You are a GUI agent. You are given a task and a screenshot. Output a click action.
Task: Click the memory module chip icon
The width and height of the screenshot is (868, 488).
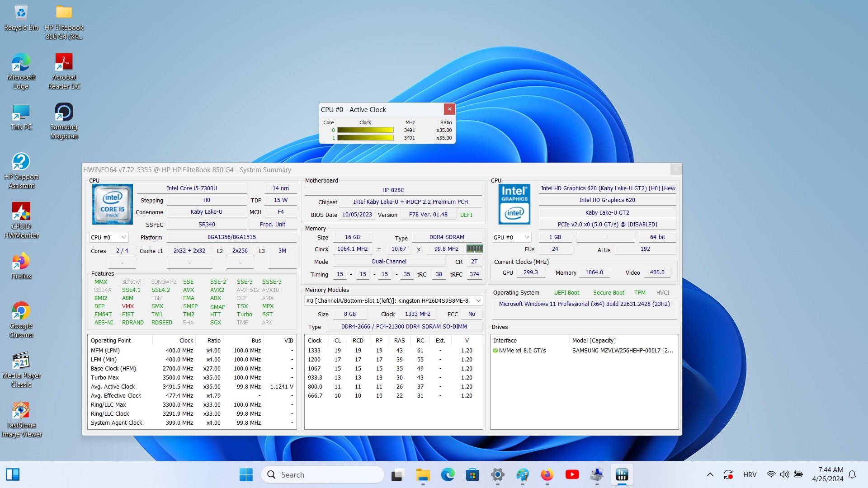(475, 249)
